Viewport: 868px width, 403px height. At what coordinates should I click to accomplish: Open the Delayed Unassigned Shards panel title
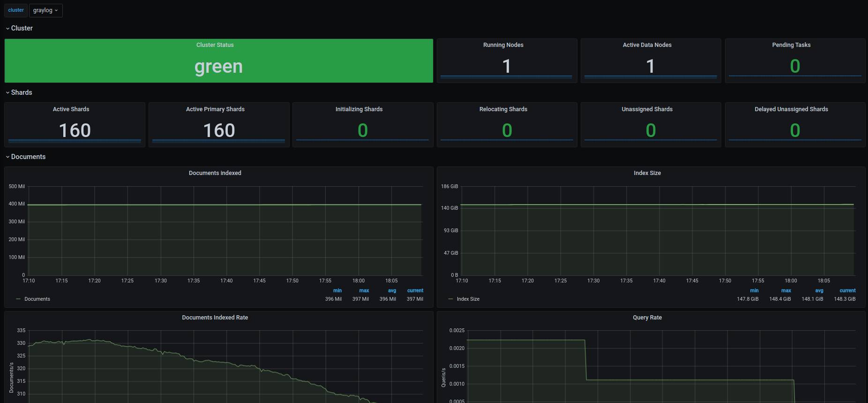(x=792, y=109)
